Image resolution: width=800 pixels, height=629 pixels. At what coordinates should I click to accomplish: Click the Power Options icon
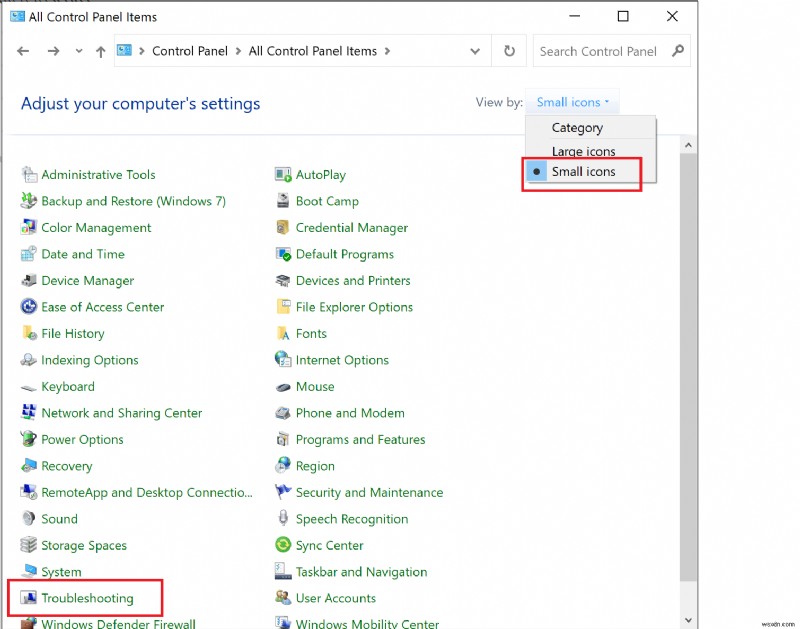pos(29,439)
